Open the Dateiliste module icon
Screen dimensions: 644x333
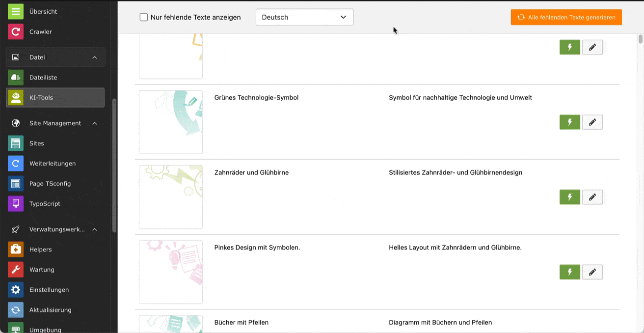(x=16, y=78)
